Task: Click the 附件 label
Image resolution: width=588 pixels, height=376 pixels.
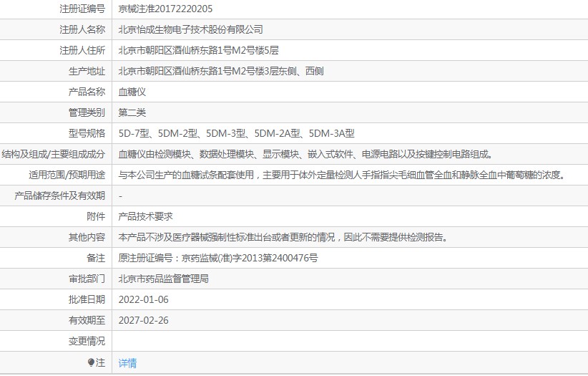Action: pyautogui.click(x=96, y=216)
